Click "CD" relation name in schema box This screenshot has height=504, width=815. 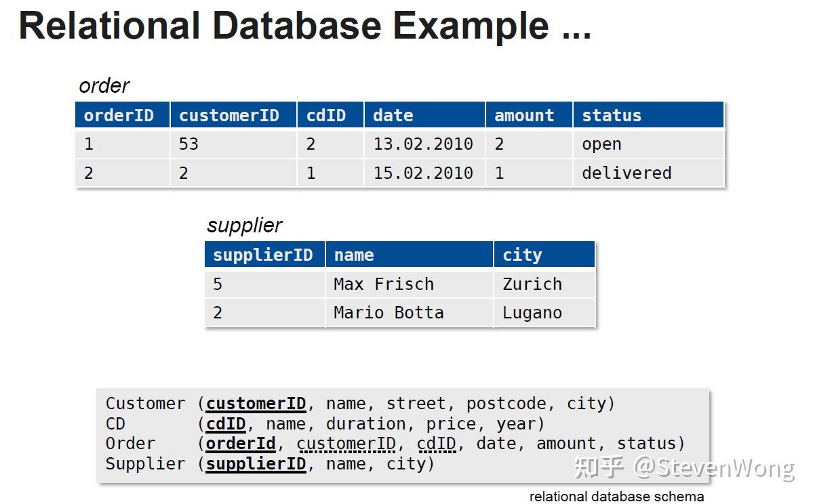(x=115, y=423)
